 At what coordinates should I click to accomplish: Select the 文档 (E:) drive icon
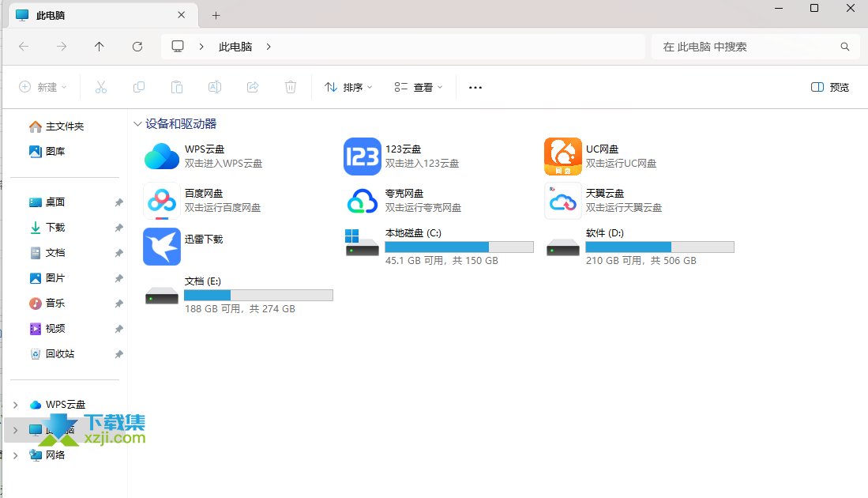click(x=162, y=296)
